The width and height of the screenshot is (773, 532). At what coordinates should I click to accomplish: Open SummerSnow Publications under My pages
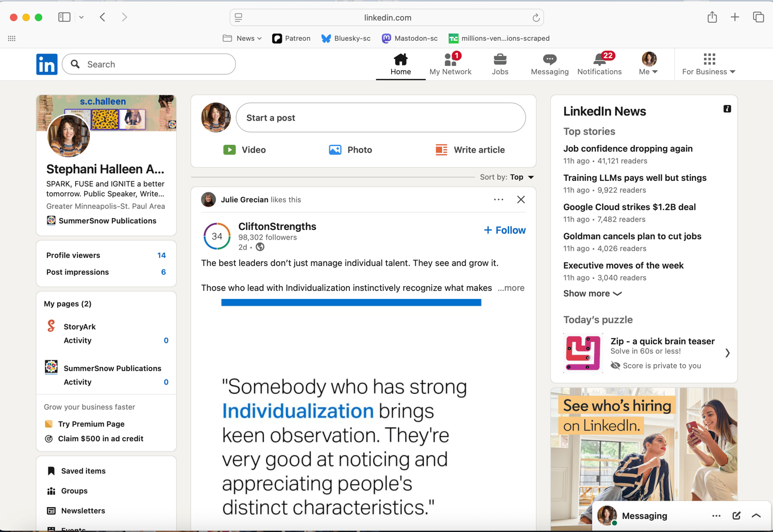112,368
